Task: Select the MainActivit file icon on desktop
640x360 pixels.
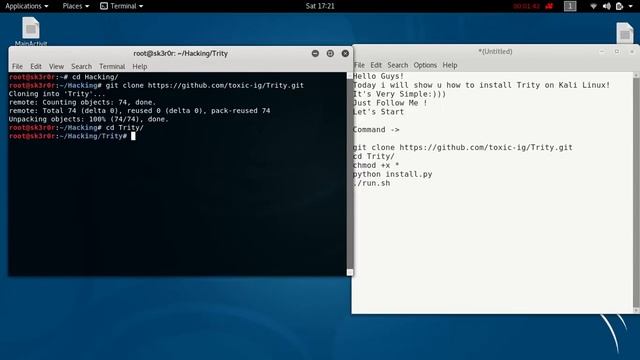Action: [31, 31]
